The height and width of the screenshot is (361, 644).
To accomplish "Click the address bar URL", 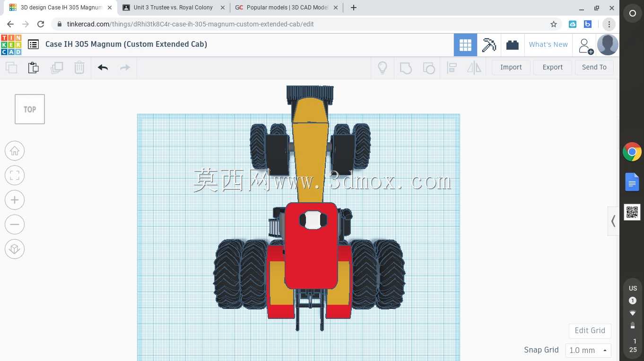I will pyautogui.click(x=190, y=24).
